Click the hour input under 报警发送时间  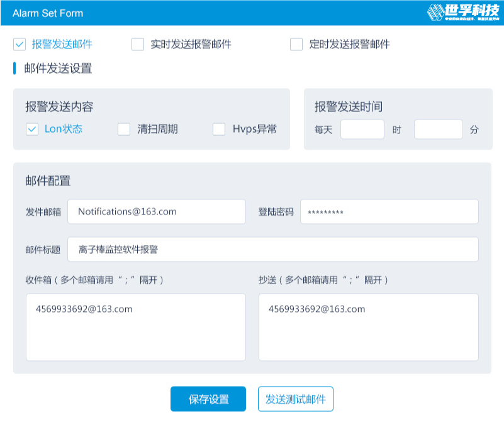point(362,129)
